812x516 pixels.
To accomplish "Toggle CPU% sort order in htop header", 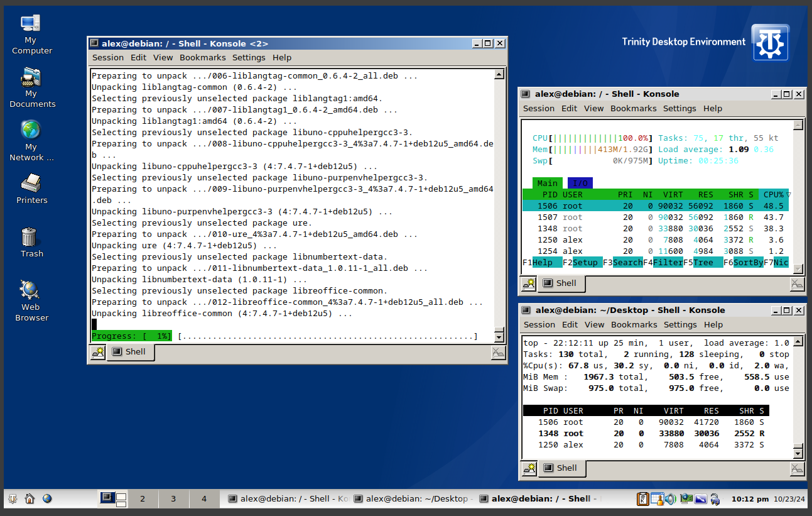I will coord(774,195).
